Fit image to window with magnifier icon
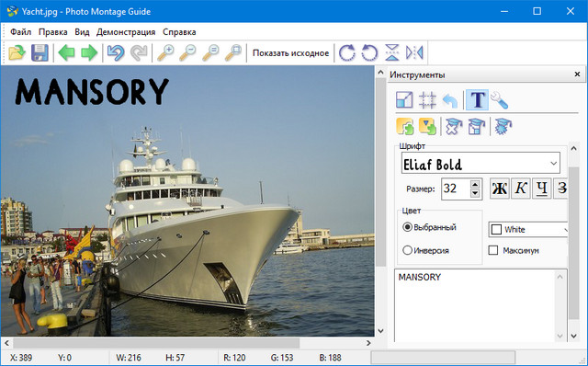The height and width of the screenshot is (366, 588). 233,52
